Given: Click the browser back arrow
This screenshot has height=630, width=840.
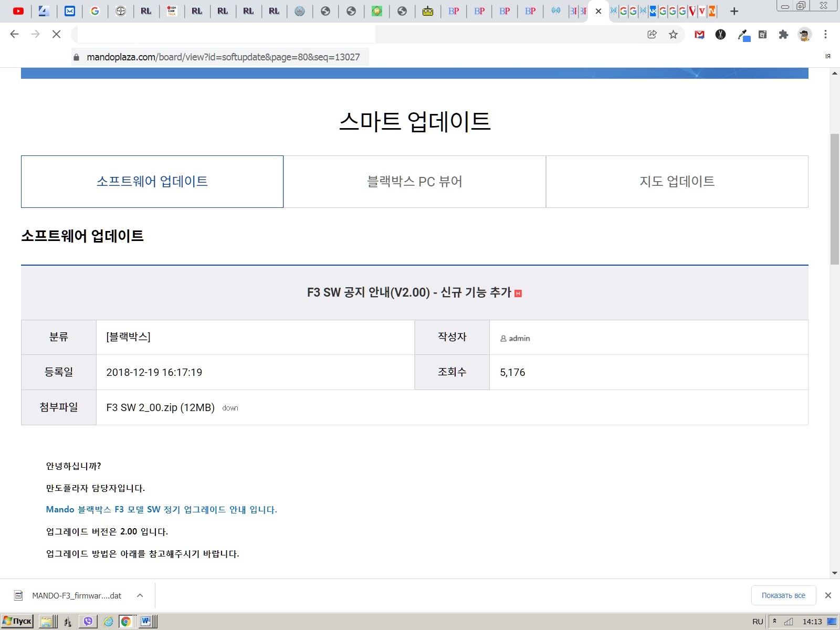Looking at the screenshot, I should (x=14, y=35).
